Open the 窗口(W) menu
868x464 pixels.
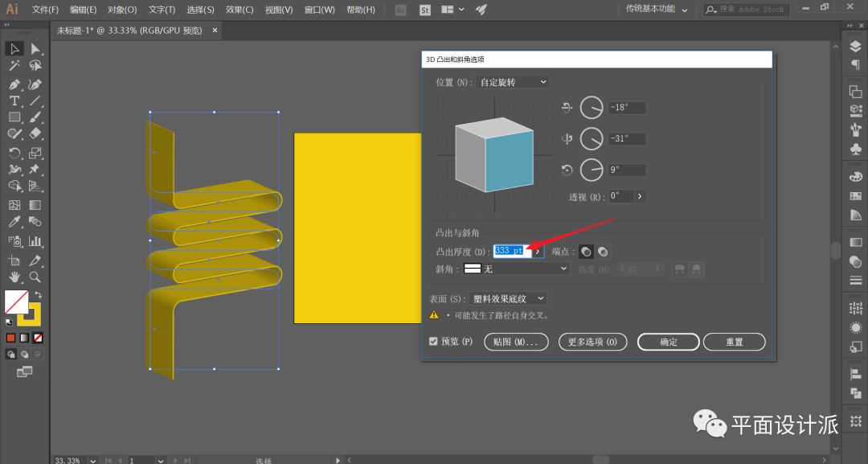[x=318, y=10]
